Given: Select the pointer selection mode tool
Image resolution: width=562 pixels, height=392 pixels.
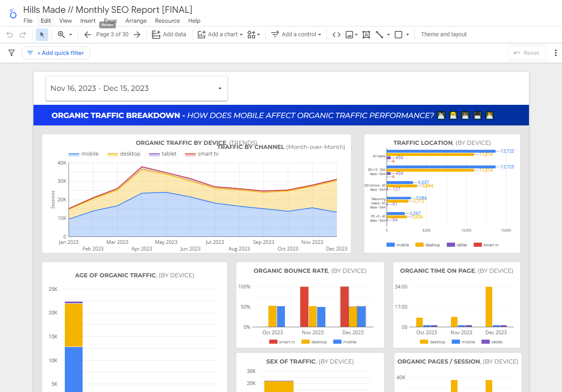Looking at the screenshot, I should point(42,35).
